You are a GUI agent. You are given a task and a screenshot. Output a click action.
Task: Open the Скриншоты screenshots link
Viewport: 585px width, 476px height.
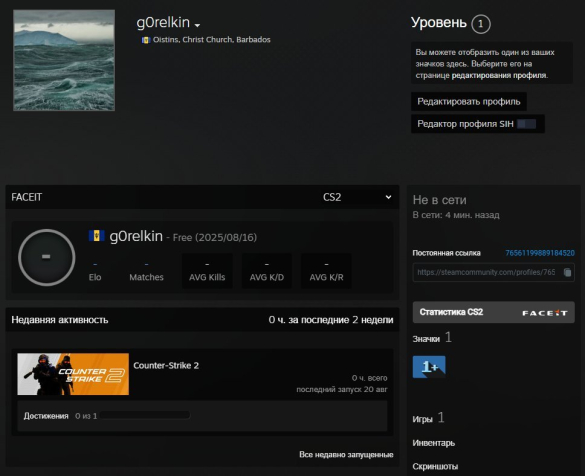[435, 467]
